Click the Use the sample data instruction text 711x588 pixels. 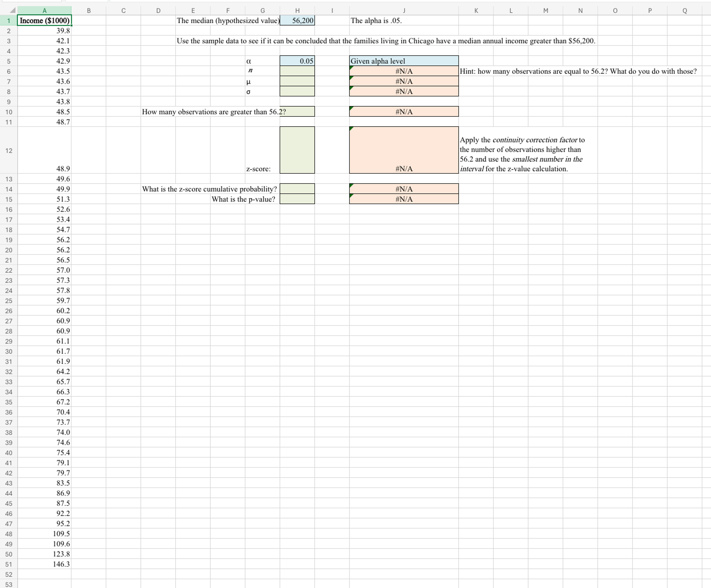click(386, 41)
